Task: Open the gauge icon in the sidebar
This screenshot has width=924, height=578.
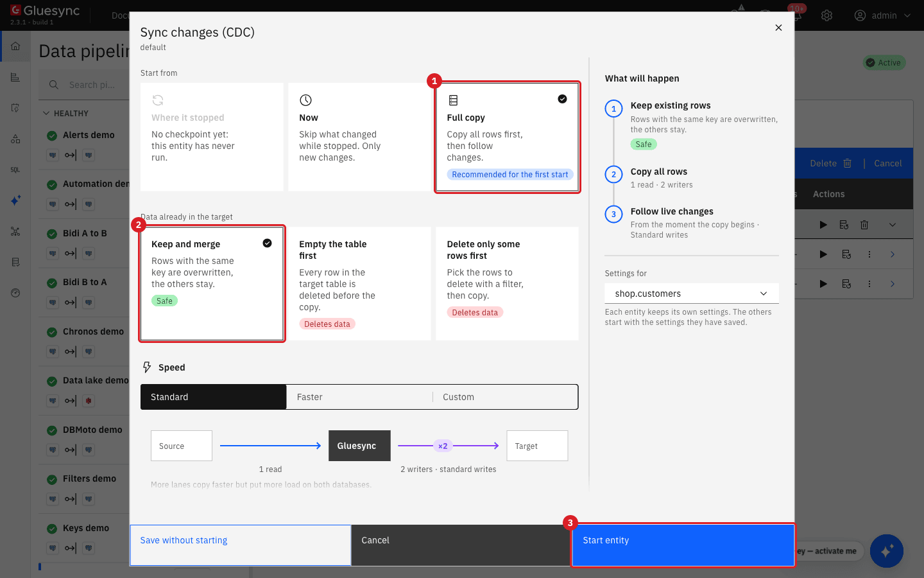Action: [x=15, y=293]
